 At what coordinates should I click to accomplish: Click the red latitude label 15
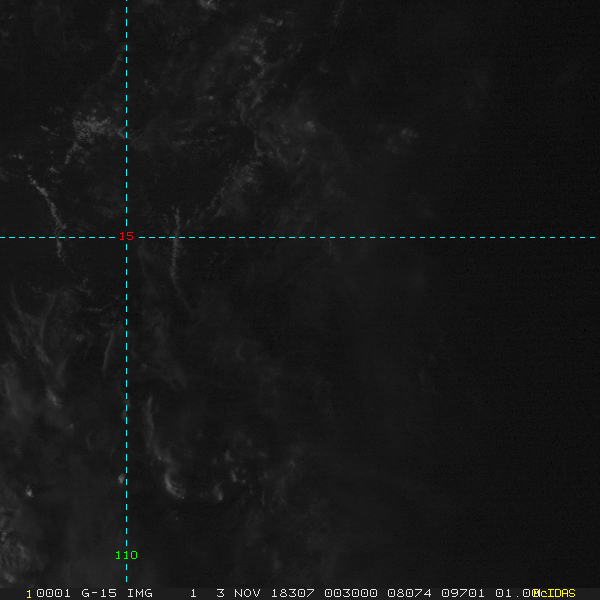point(126,236)
